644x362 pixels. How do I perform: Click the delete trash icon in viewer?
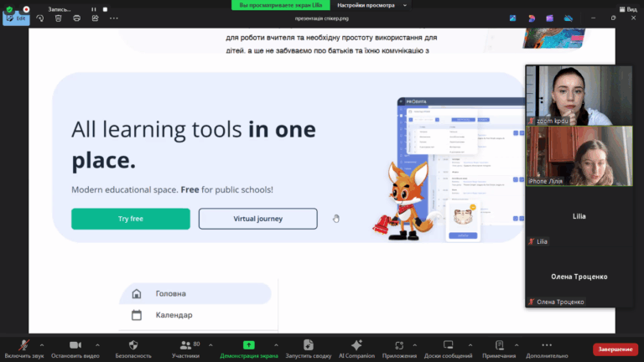coord(59,18)
